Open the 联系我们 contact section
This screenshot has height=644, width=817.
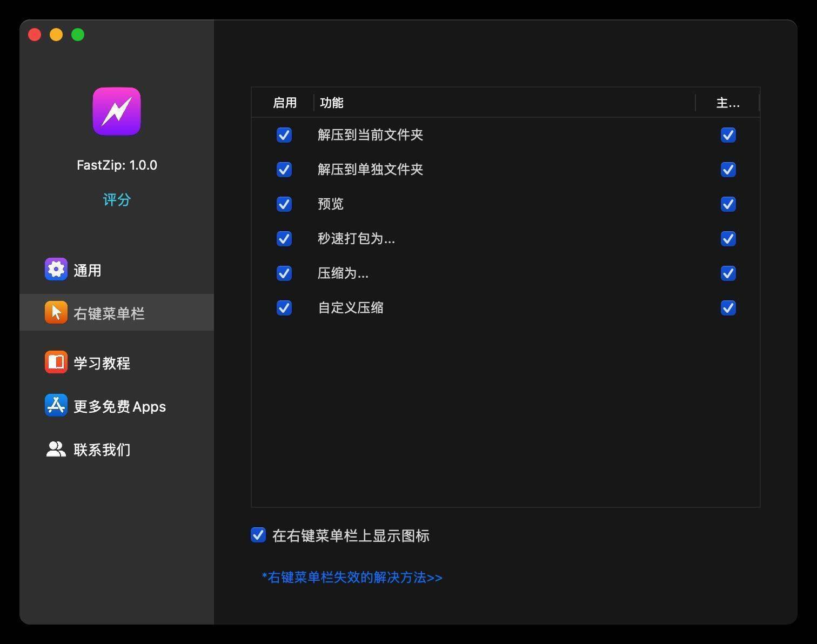102,449
